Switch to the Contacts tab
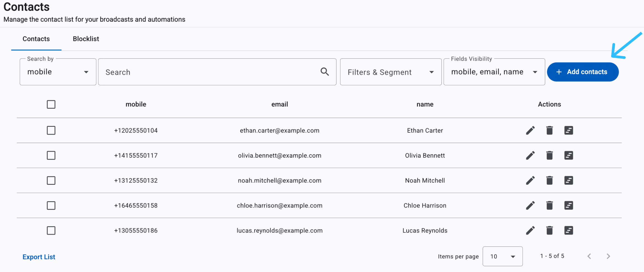 click(x=36, y=39)
